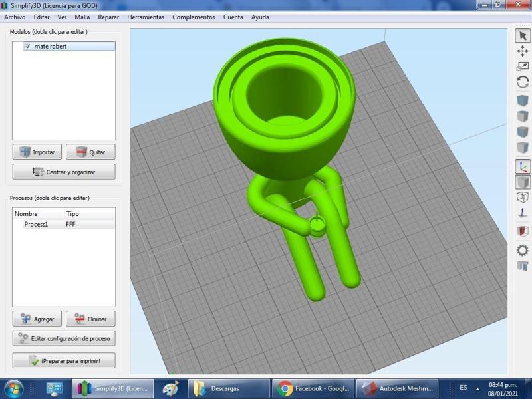Click the FFF type cell

click(70, 224)
